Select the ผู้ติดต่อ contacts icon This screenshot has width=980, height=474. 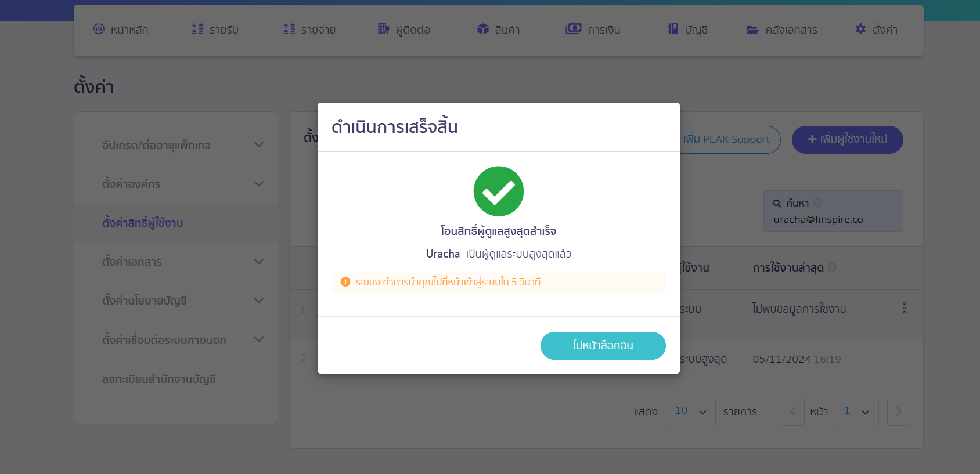[383, 29]
